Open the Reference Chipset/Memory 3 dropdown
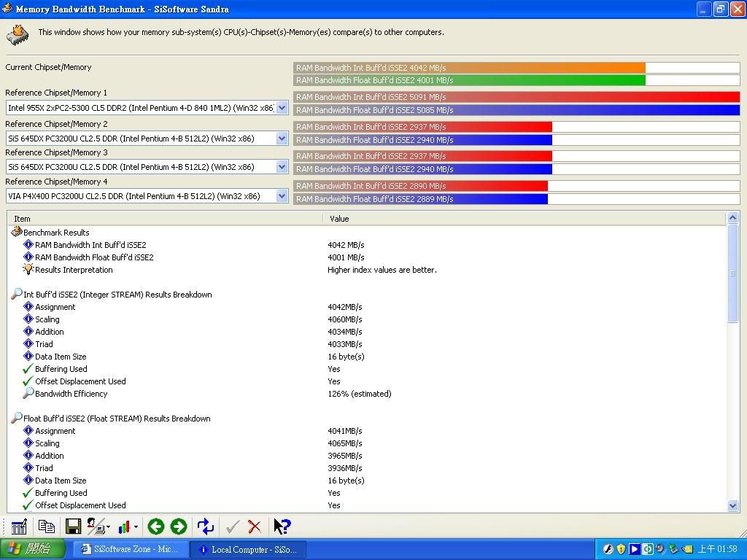Viewport: 747px width, 560px height. (x=282, y=167)
